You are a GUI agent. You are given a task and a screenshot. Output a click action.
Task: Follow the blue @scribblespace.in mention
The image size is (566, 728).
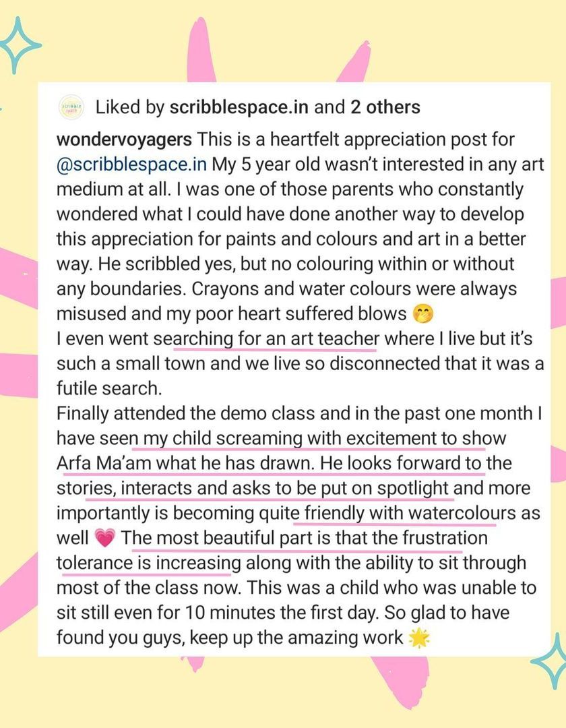131,165
